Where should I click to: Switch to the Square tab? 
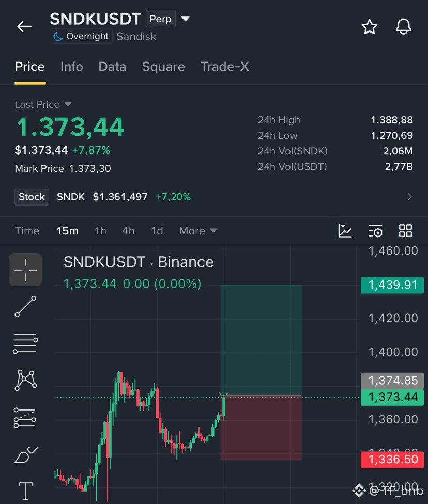163,67
